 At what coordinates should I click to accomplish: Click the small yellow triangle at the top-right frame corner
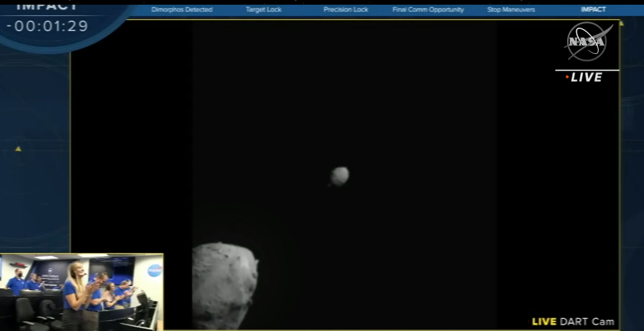(621, 23)
